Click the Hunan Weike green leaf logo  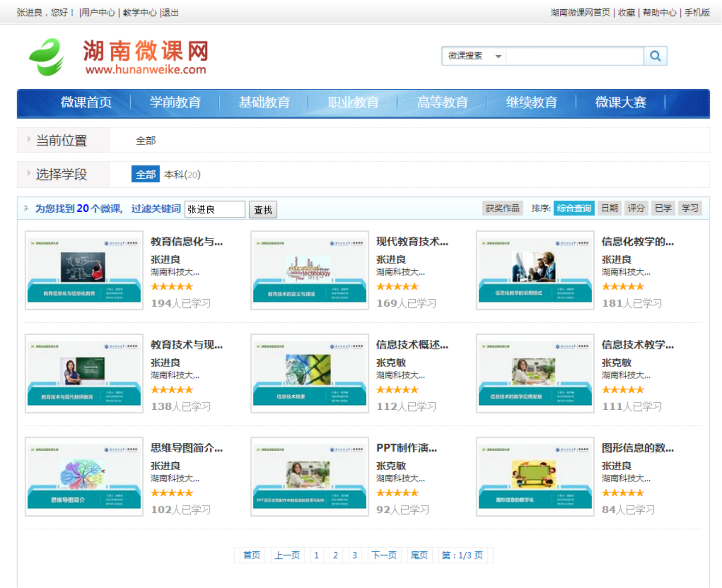tap(46, 57)
